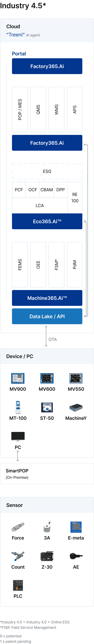This screenshot has height=644, width=94.
Task: Click the Count sensor image
Action: tap(18, 556)
